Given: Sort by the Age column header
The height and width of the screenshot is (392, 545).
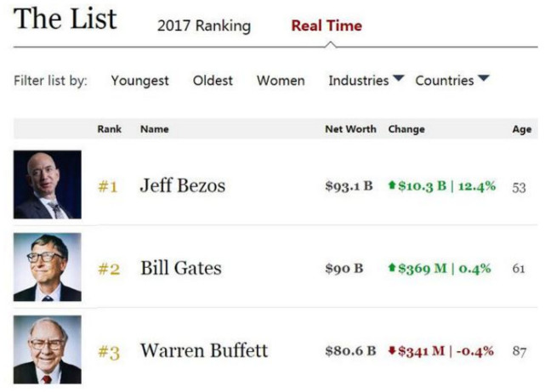Looking at the screenshot, I should point(522,129).
